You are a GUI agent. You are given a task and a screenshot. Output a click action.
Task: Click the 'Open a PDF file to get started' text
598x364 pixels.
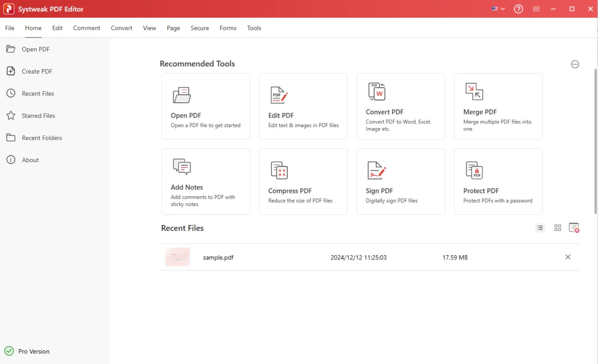206,125
